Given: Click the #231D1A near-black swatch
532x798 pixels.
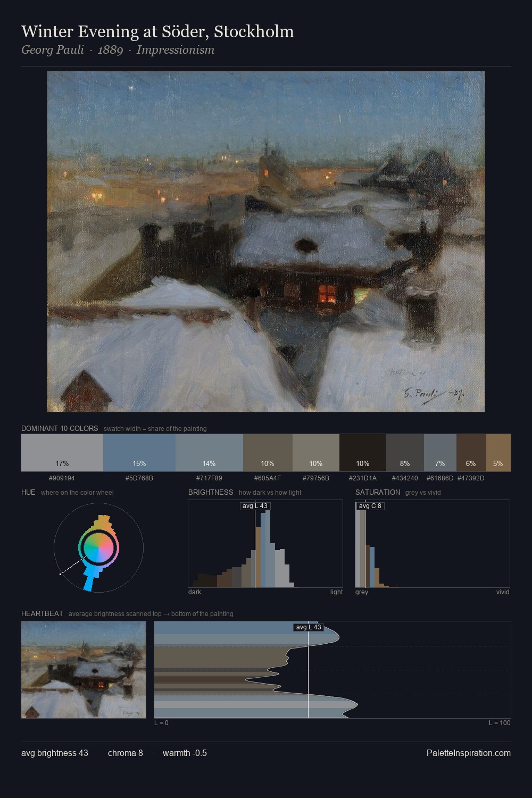Looking at the screenshot, I should point(363,453).
